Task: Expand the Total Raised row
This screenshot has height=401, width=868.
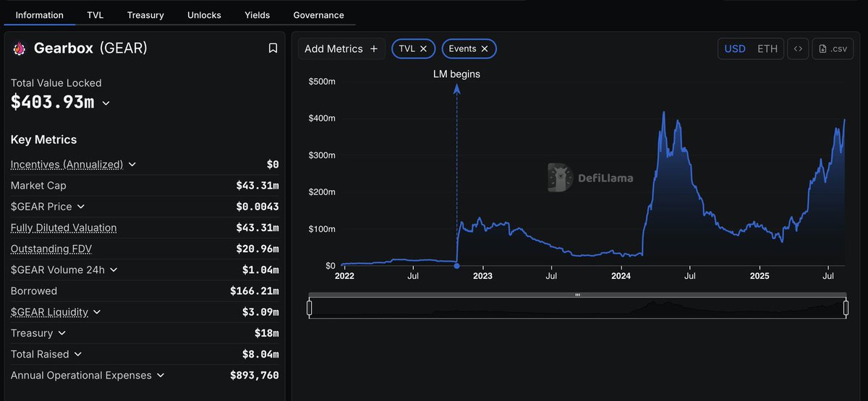Action: [78, 354]
